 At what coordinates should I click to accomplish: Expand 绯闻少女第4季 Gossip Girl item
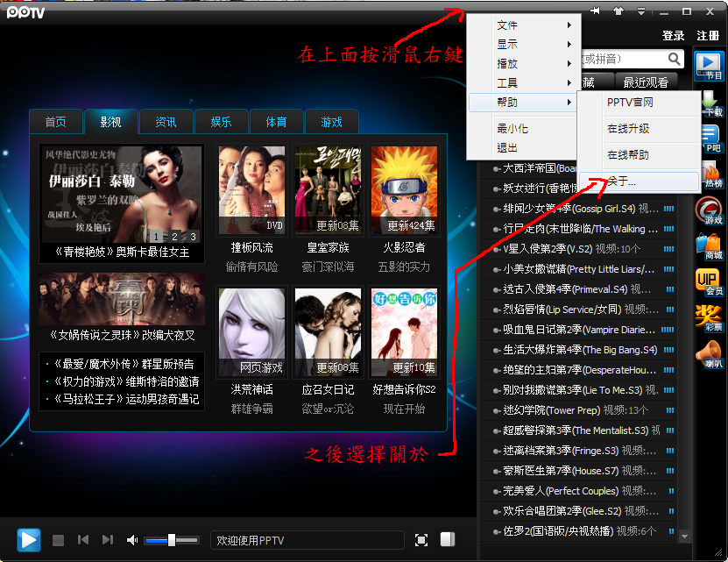[578, 209]
